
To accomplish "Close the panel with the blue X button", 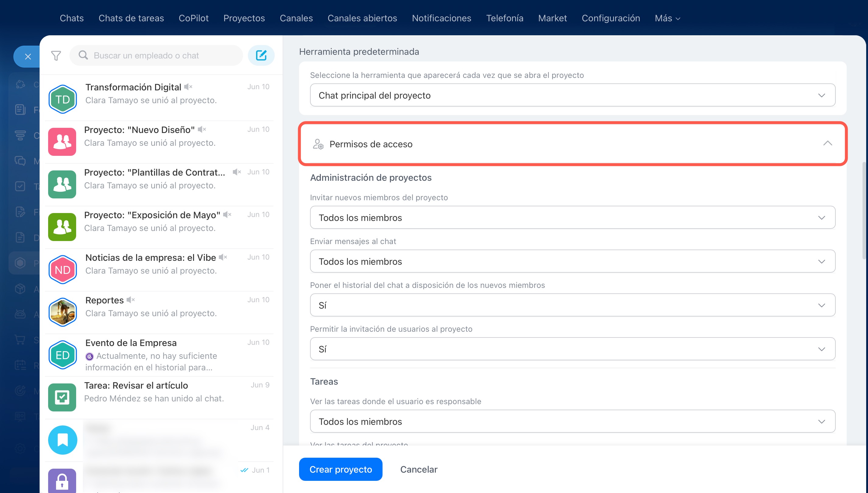I will tap(28, 57).
